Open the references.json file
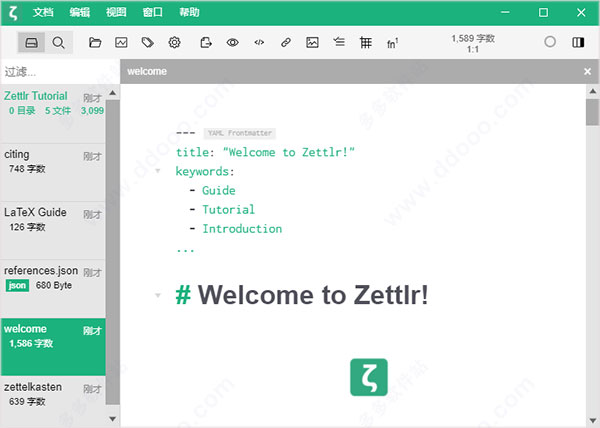This screenshot has height=428, width=600. [x=53, y=289]
